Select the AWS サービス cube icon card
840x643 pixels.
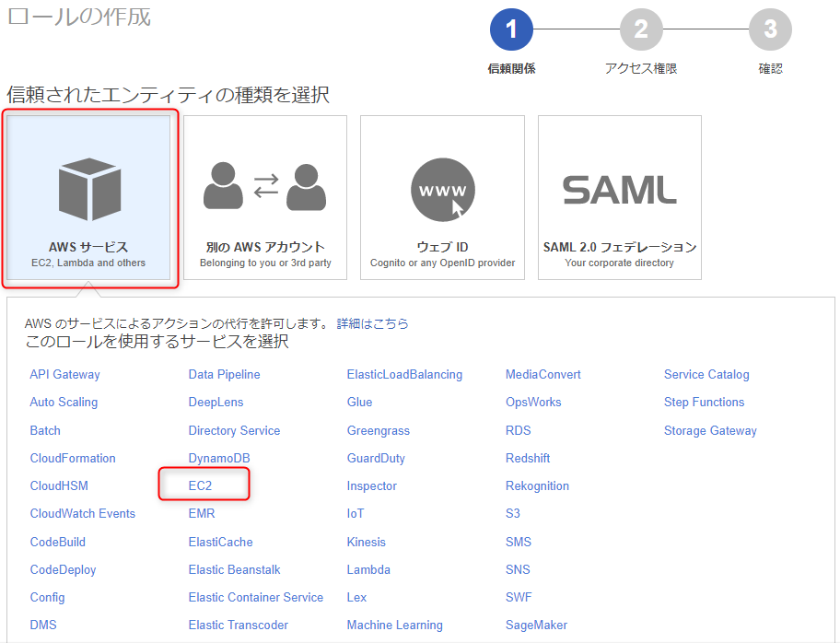point(88,197)
